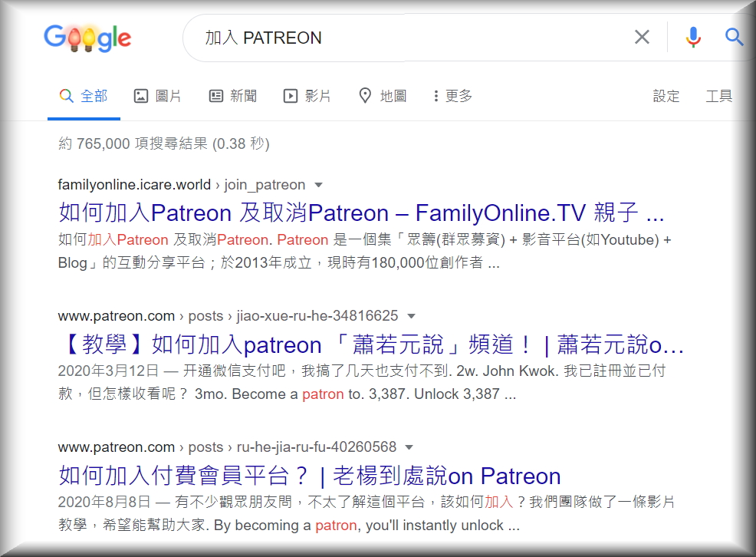The image size is (756, 557).
Task: Open 工具 search tools
Action: pos(719,96)
